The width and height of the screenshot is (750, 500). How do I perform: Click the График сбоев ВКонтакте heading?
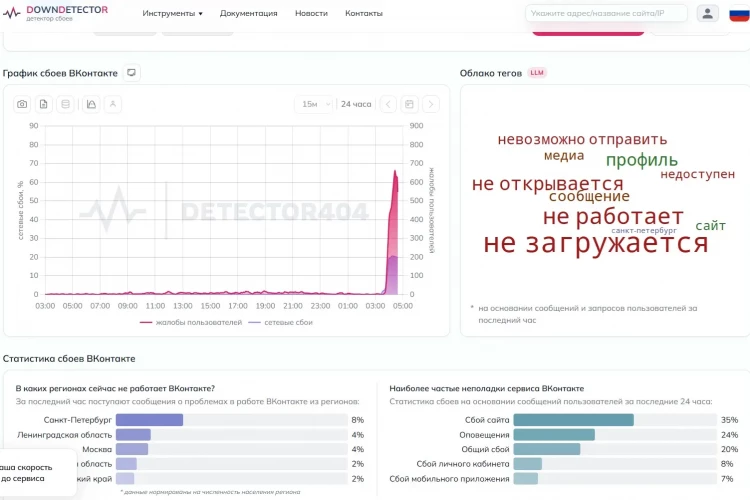point(60,73)
